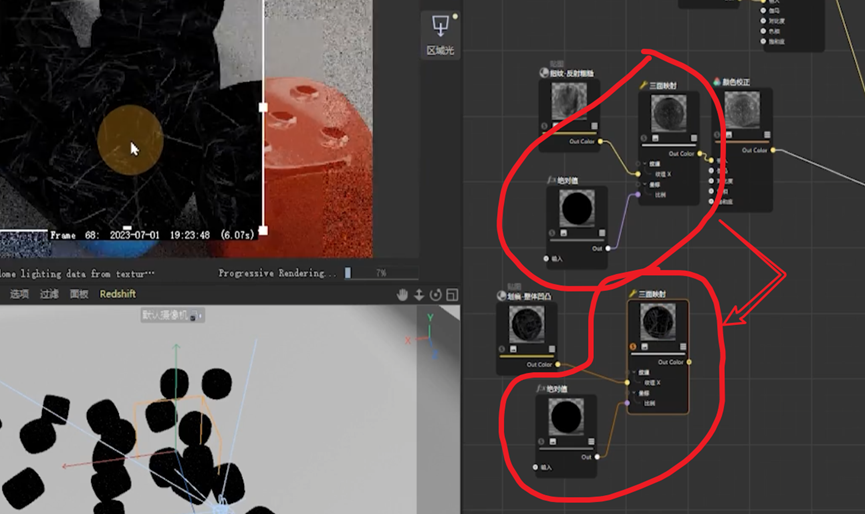Open the 默认摄像机 camera dropdown in viewport
865x514 pixels.
coord(172,315)
